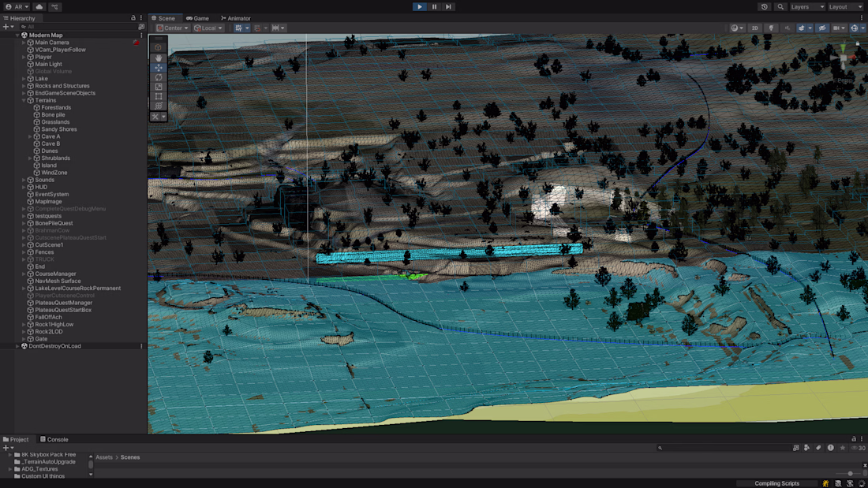Screen dimensions: 868x488
Task: Open the Local rotation dropdown
Action: coord(208,28)
